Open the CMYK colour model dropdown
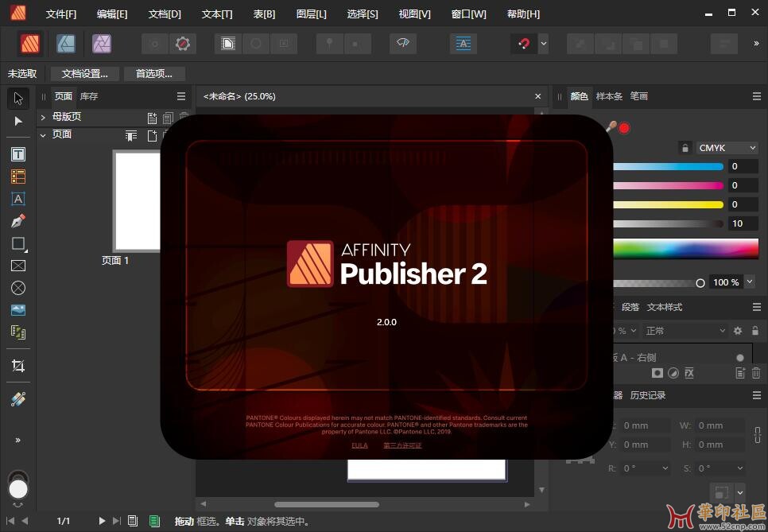The image size is (768, 532). 727,148
